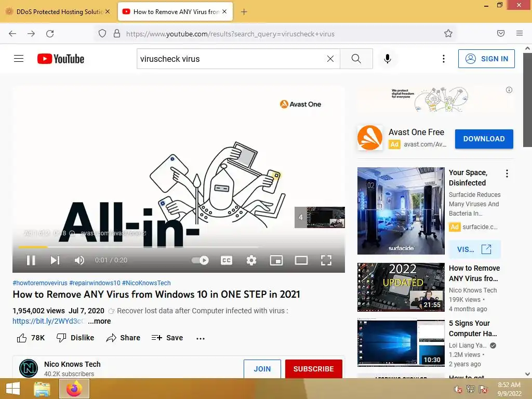Open the Nico Knows Tech channel avatar

coord(29,368)
